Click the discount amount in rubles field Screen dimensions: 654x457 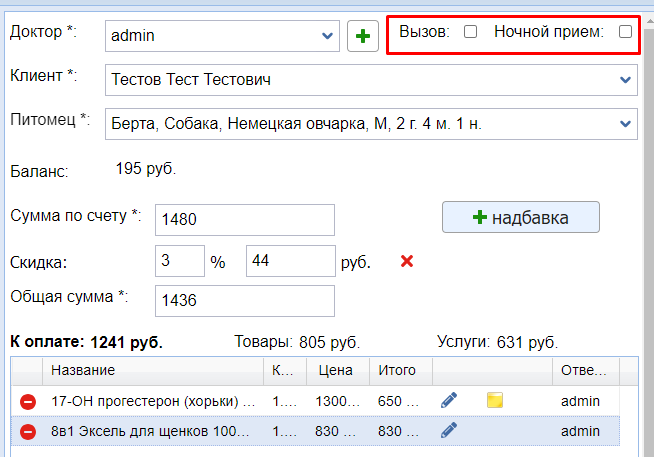point(290,261)
